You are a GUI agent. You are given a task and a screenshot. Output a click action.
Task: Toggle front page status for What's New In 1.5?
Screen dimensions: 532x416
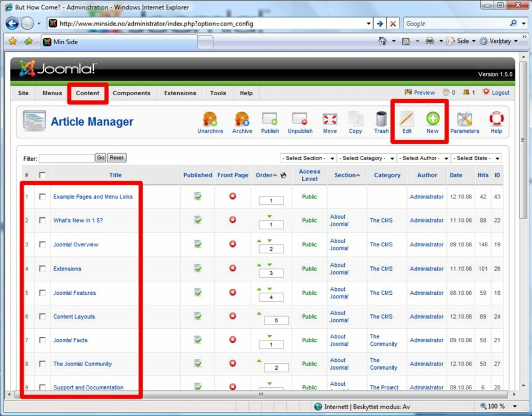point(232,220)
